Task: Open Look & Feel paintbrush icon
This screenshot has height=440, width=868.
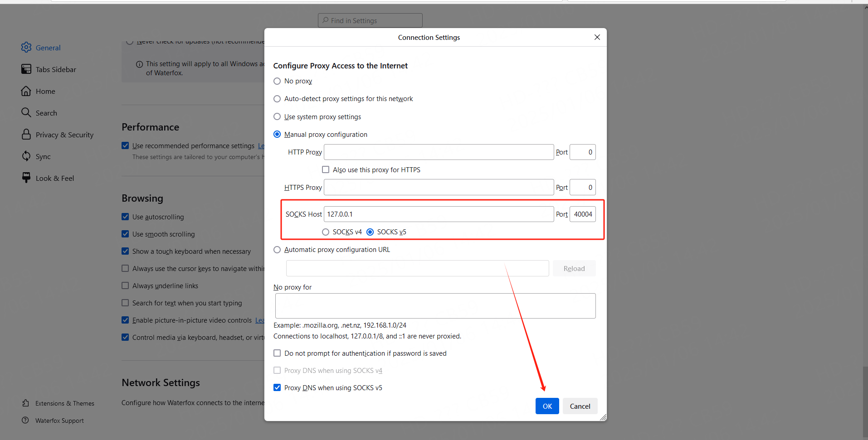Action: tap(26, 178)
